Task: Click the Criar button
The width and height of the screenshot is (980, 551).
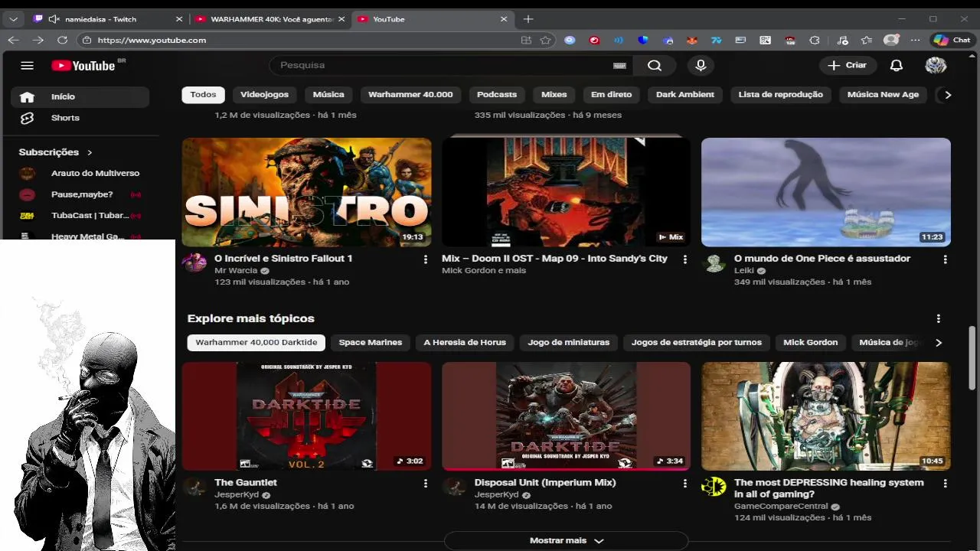Action: coord(848,65)
